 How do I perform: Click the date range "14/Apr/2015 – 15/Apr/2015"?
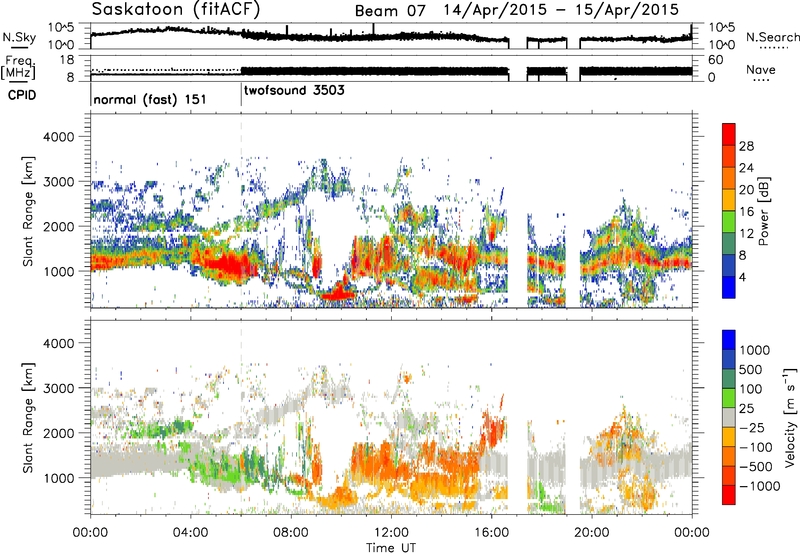(561, 10)
